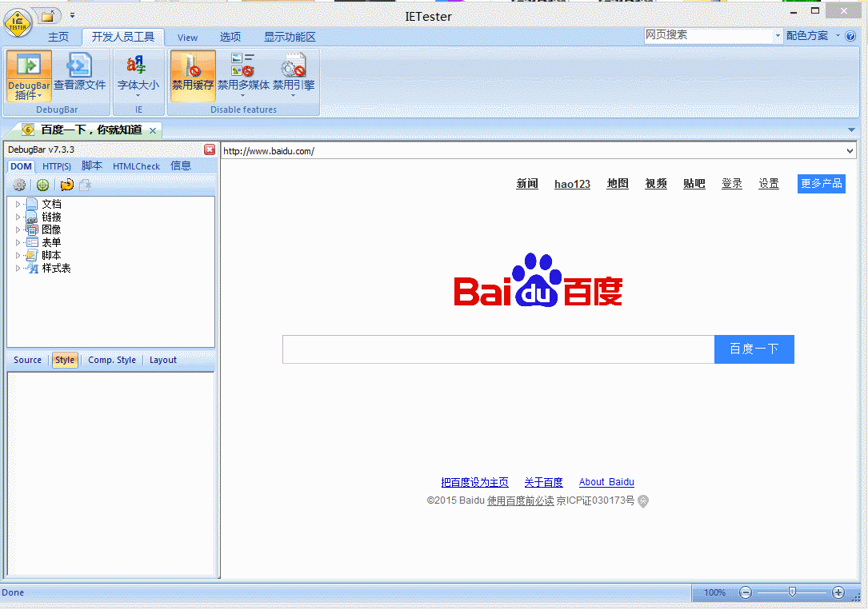Open the 地图 link
868x610 pixels.
(618, 184)
